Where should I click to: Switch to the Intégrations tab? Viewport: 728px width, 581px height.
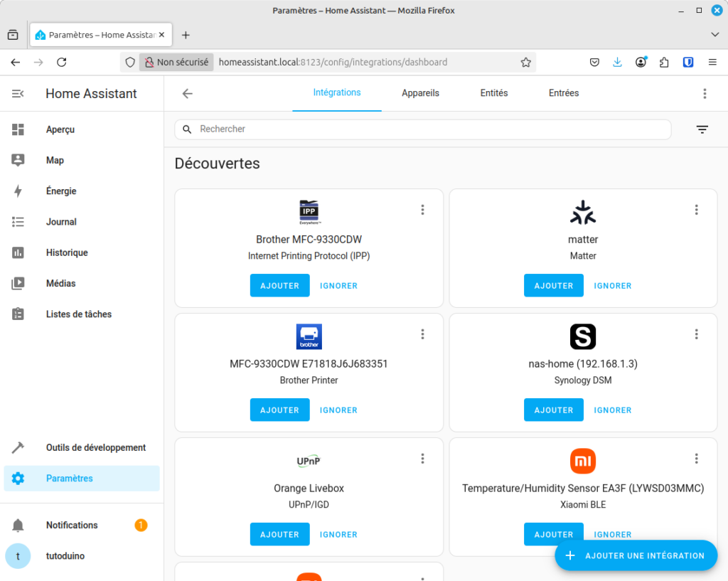[337, 93]
